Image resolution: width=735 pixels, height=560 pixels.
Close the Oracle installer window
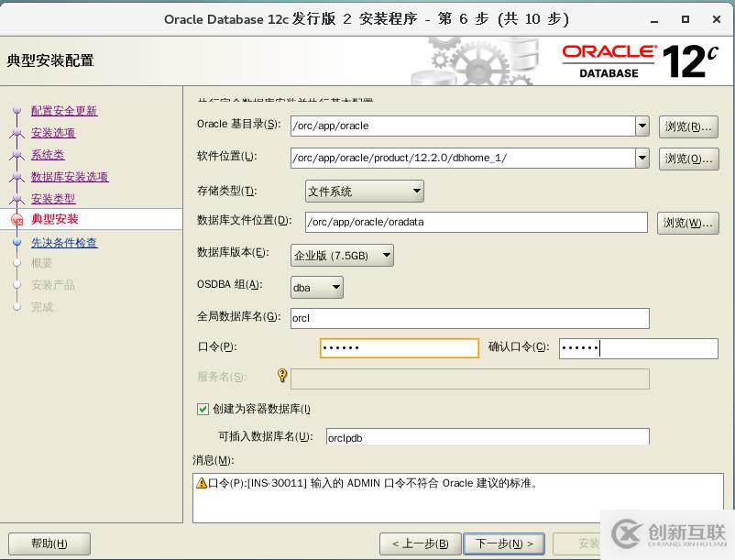(x=717, y=19)
